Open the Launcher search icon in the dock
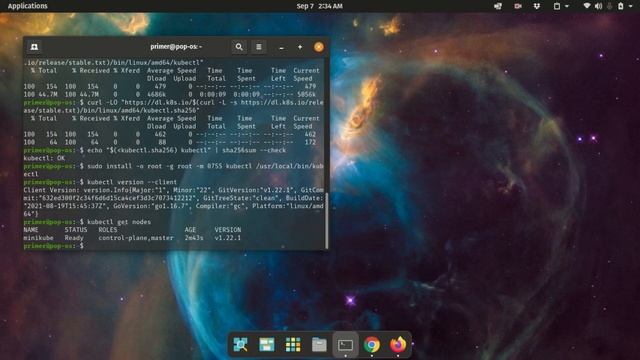 tap(240, 344)
